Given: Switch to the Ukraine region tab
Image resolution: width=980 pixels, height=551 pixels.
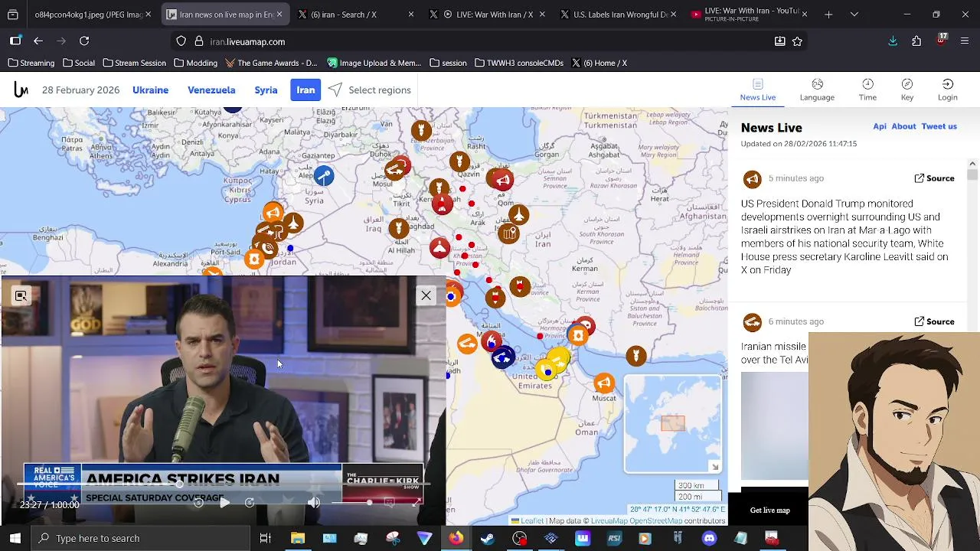Looking at the screenshot, I should tap(150, 90).
